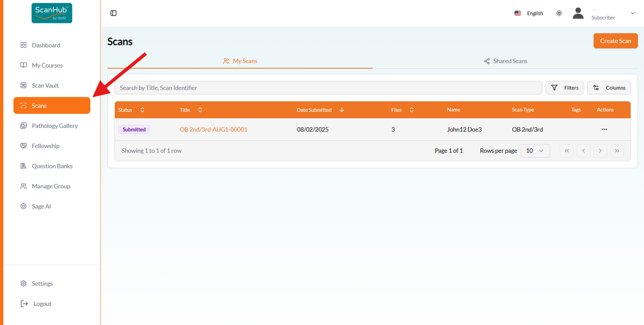Go to the first page
This screenshot has height=325, width=644.
coord(567,151)
